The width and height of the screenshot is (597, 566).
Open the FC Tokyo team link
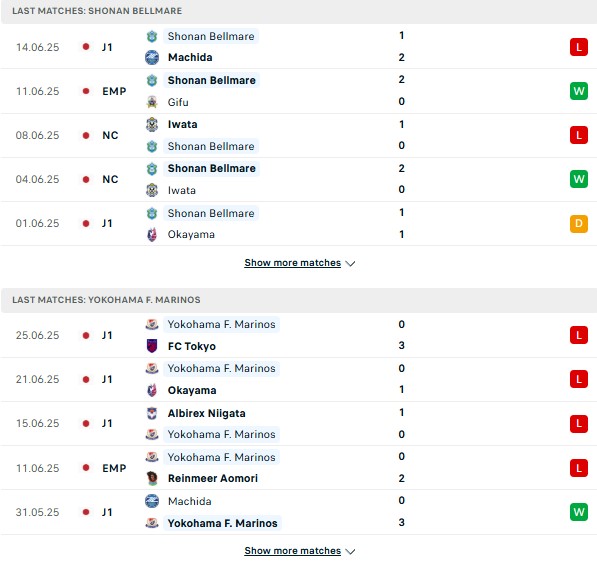pos(192,346)
